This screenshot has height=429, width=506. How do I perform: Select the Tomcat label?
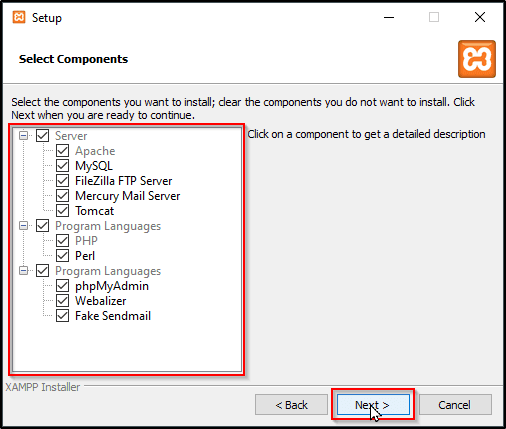click(x=95, y=211)
